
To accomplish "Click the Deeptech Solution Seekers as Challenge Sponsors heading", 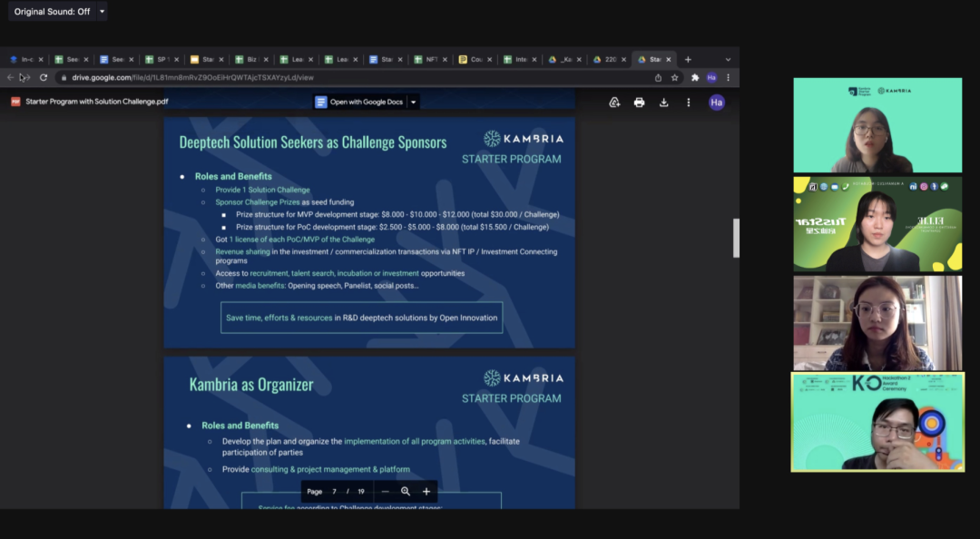I will (312, 142).
